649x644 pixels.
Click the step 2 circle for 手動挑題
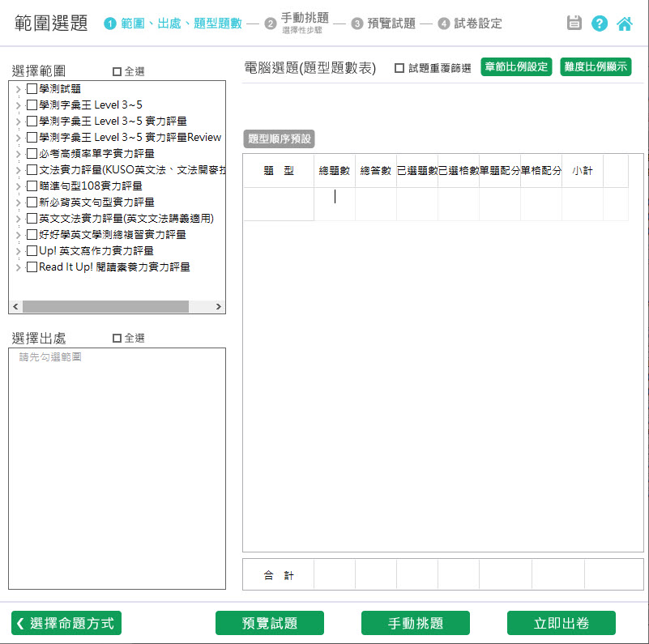[271, 23]
